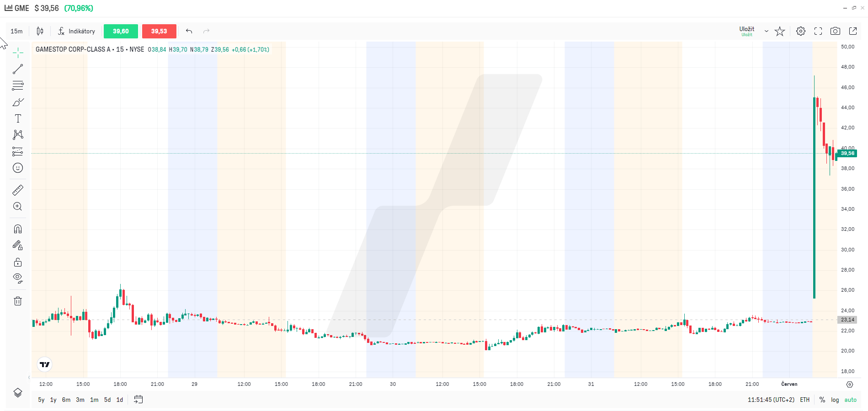868x411 pixels.
Task: Click the 23,14 previous close label
Action: coord(847,320)
